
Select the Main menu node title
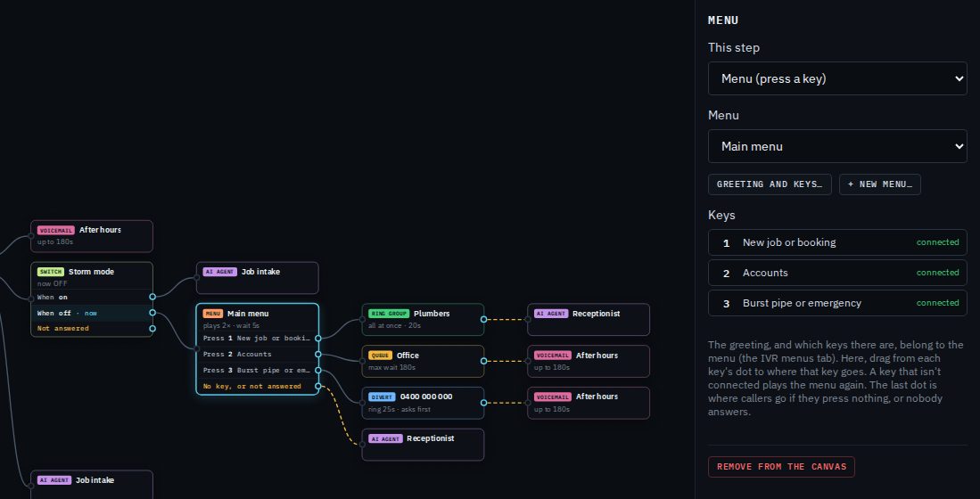pos(248,314)
